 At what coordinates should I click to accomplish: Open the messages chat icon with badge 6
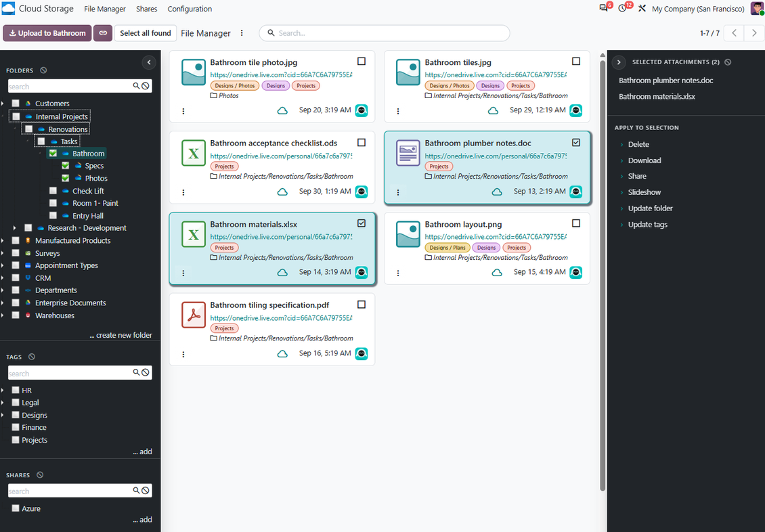point(603,8)
